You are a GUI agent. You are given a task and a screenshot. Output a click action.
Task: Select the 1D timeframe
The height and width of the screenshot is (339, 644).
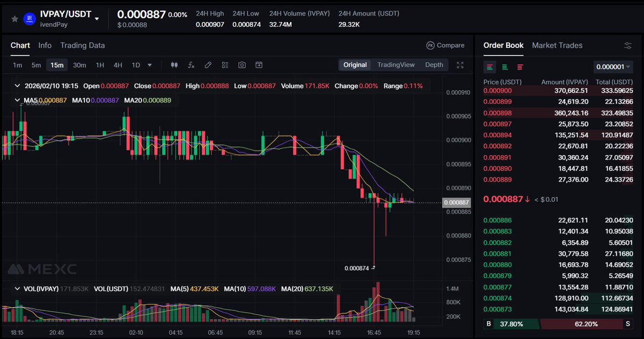coord(136,65)
